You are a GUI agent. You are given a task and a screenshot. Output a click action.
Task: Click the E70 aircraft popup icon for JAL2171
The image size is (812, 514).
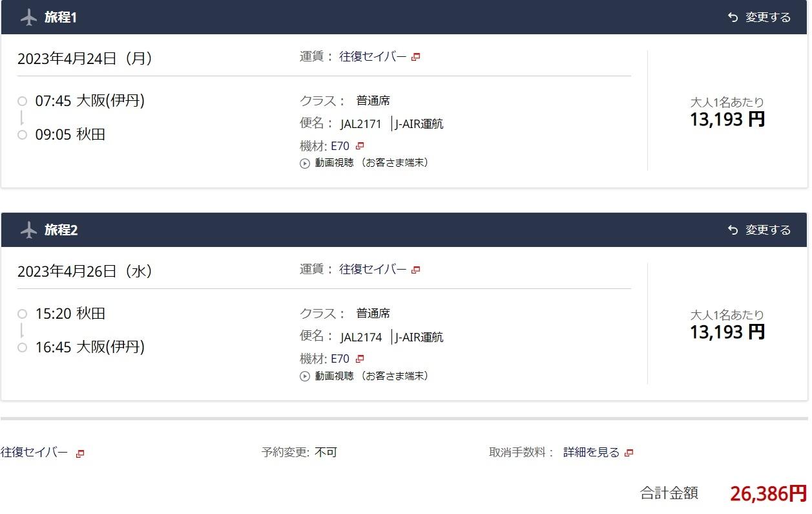360,146
